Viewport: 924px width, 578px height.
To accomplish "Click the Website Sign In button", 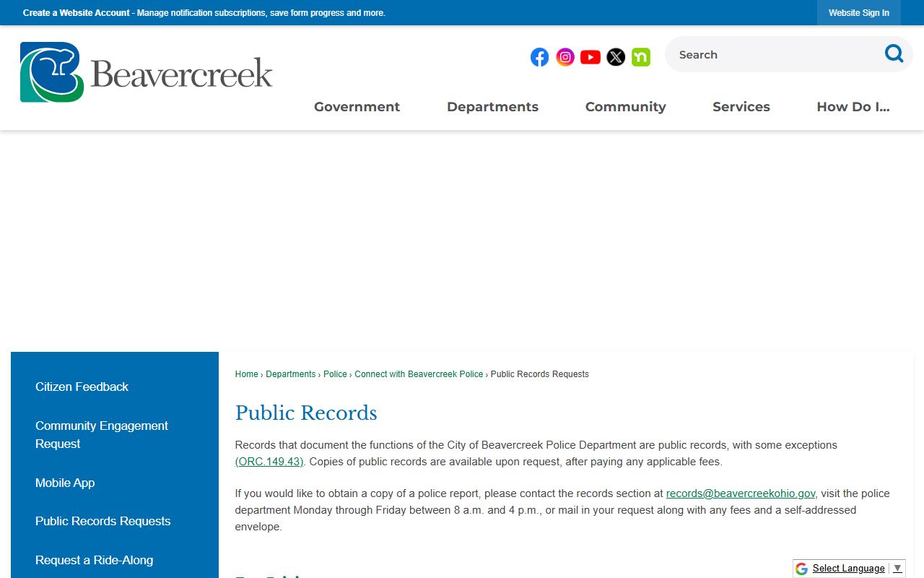I will click(x=859, y=13).
